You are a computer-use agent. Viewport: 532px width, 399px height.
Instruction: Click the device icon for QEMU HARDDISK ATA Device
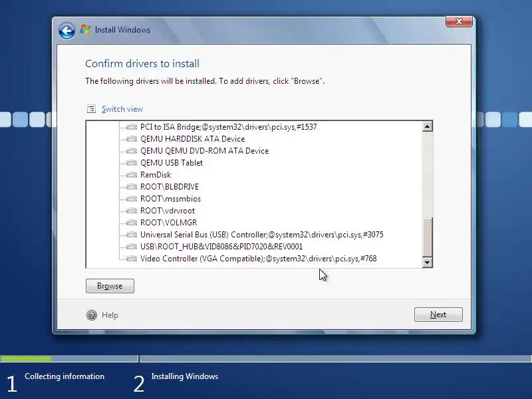[x=131, y=139]
